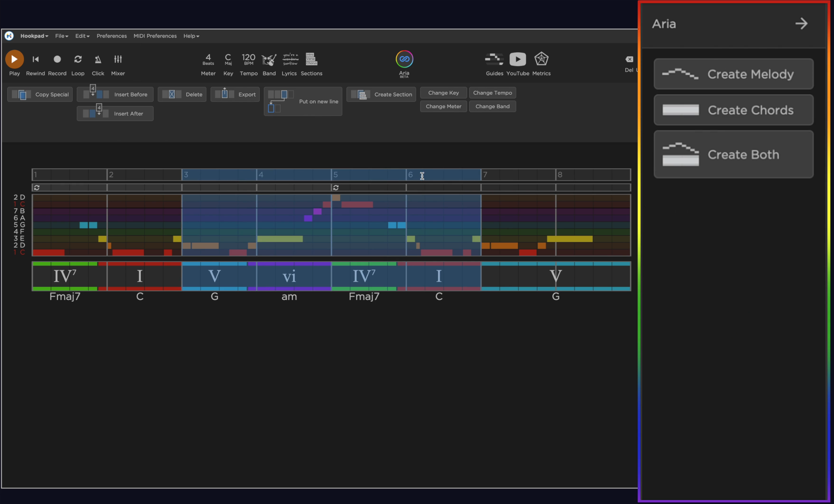Image resolution: width=834 pixels, height=504 pixels.
Task: Click the Change Band button
Action: point(492,106)
